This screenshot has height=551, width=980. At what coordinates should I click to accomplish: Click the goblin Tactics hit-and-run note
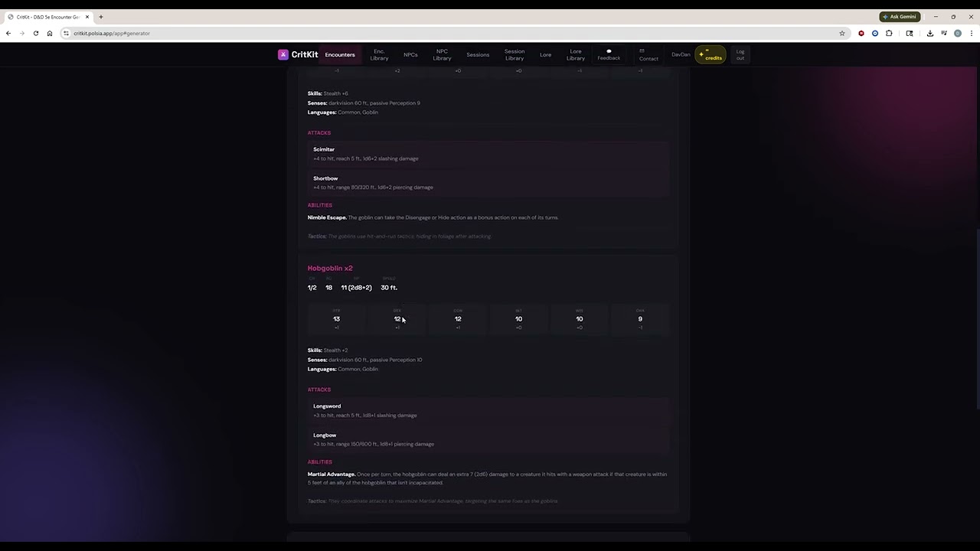pos(399,236)
